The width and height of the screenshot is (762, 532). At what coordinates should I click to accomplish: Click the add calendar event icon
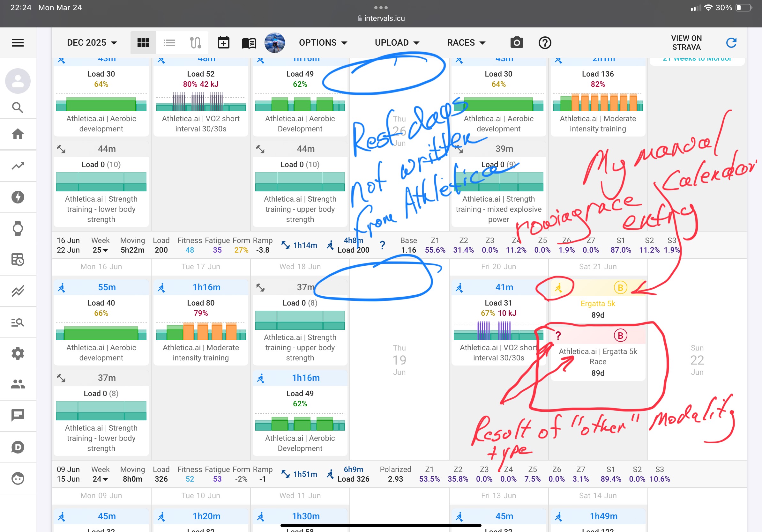(223, 43)
